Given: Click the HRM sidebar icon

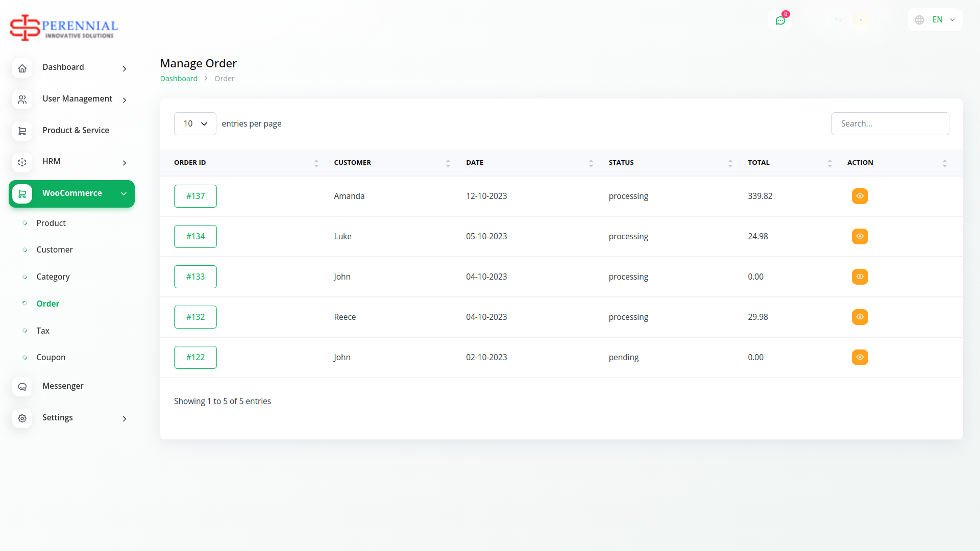Looking at the screenshot, I should point(22,162).
